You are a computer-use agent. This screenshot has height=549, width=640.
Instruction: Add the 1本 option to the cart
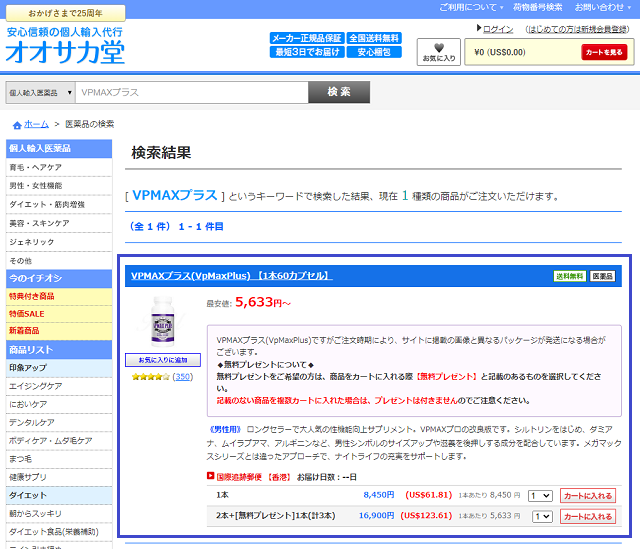pos(588,496)
